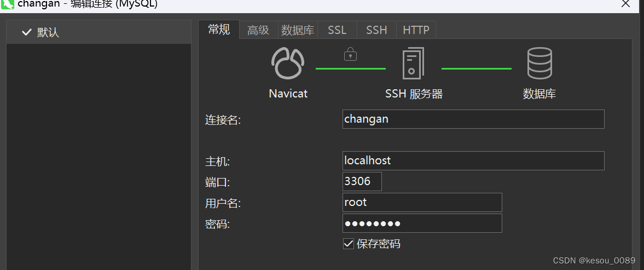Switch to the SSL tab
Image resolution: width=644 pixels, height=270 pixels.
337,30
